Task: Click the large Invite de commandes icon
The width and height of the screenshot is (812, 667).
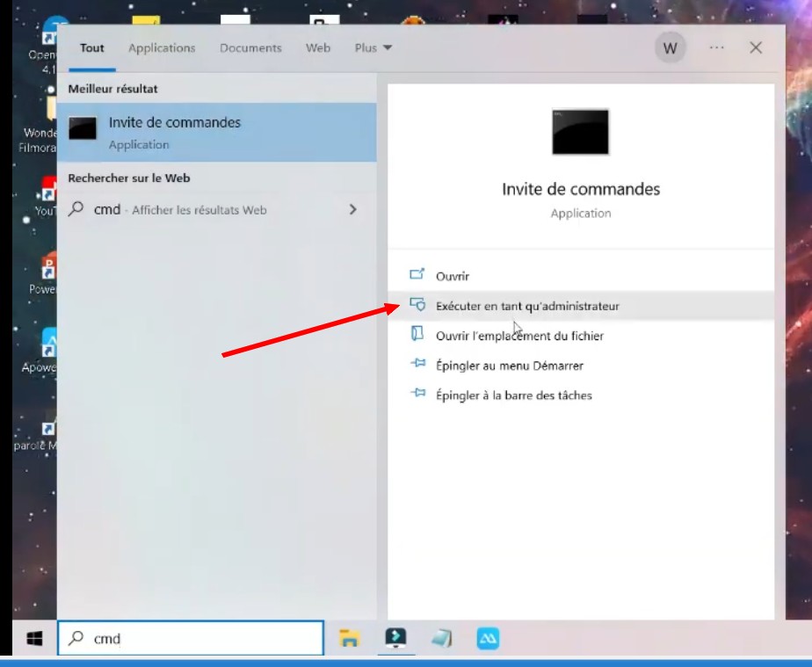Action: click(x=580, y=132)
